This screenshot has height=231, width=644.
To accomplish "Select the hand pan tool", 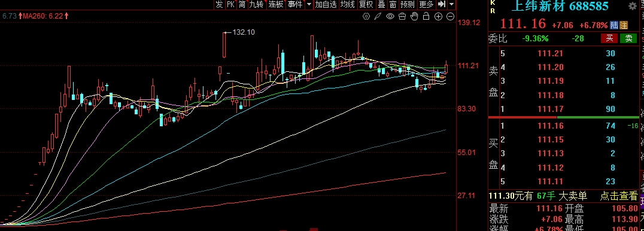I will [x=414, y=16].
